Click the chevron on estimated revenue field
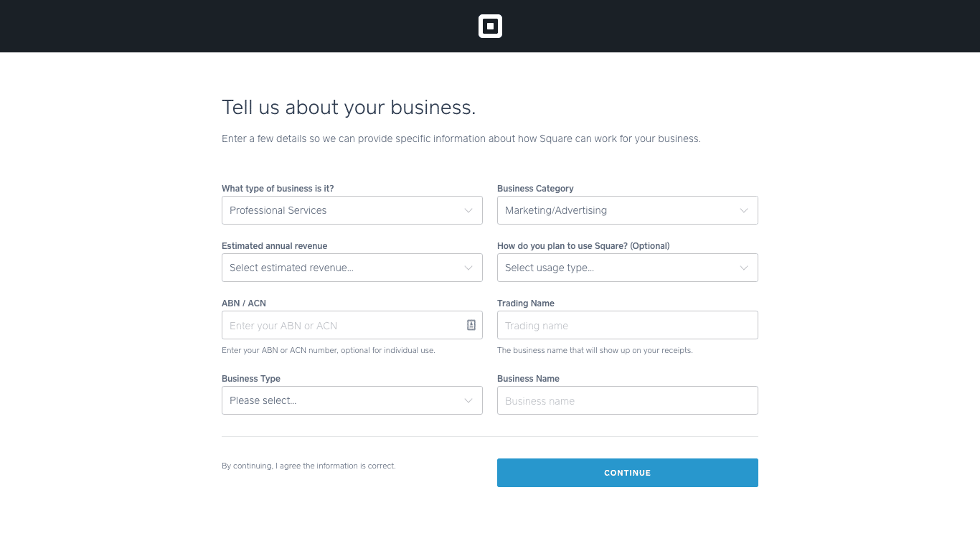The image size is (980, 551). click(x=468, y=268)
